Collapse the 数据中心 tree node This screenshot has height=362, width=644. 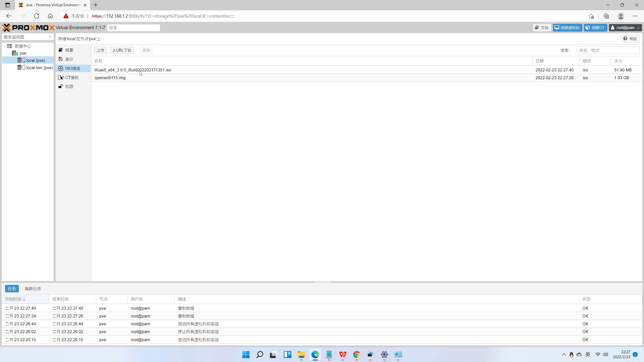(x=5, y=46)
